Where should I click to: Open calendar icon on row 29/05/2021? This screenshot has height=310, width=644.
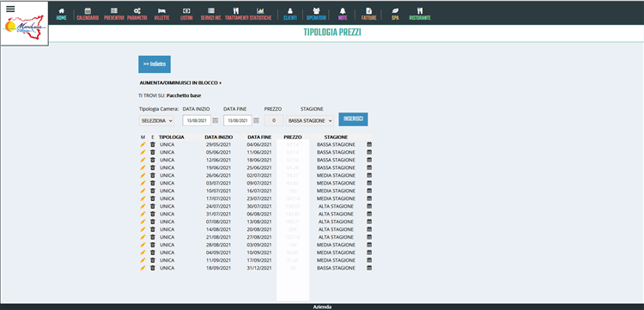click(369, 144)
